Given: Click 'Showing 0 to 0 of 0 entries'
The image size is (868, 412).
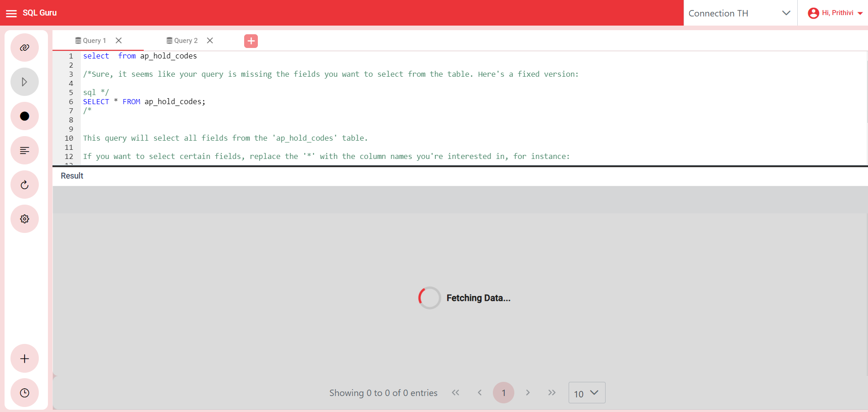Looking at the screenshot, I should [383, 393].
